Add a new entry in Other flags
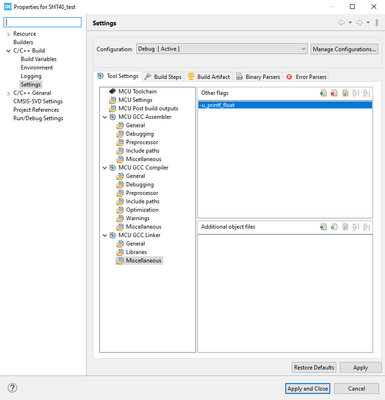 [323, 93]
